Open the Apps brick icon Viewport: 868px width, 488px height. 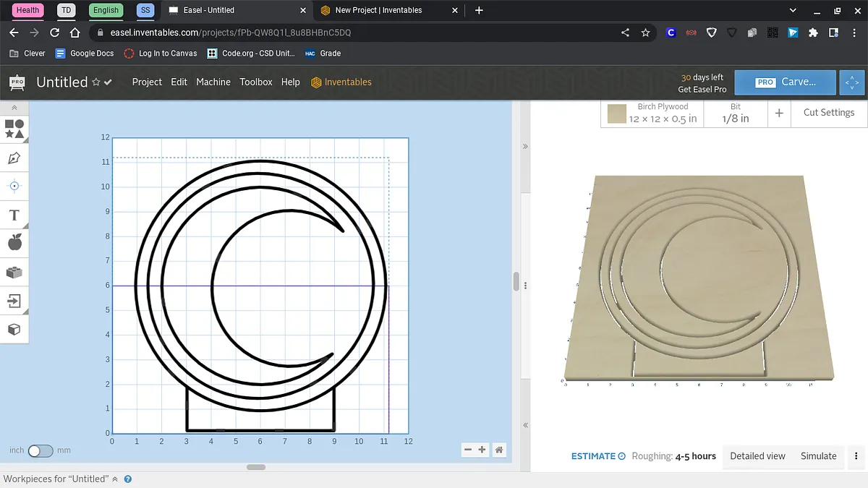point(14,273)
